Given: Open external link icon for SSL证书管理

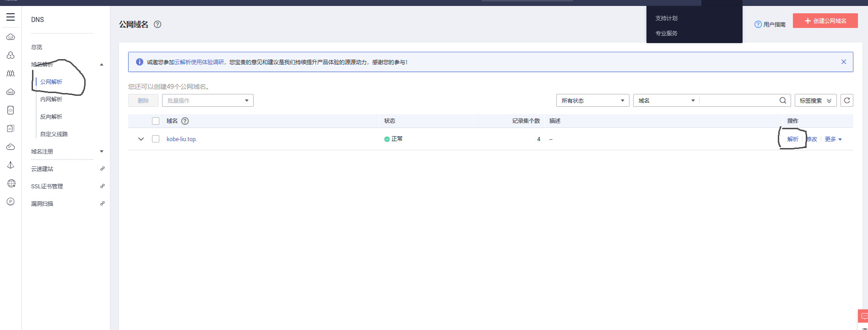Looking at the screenshot, I should 103,186.
